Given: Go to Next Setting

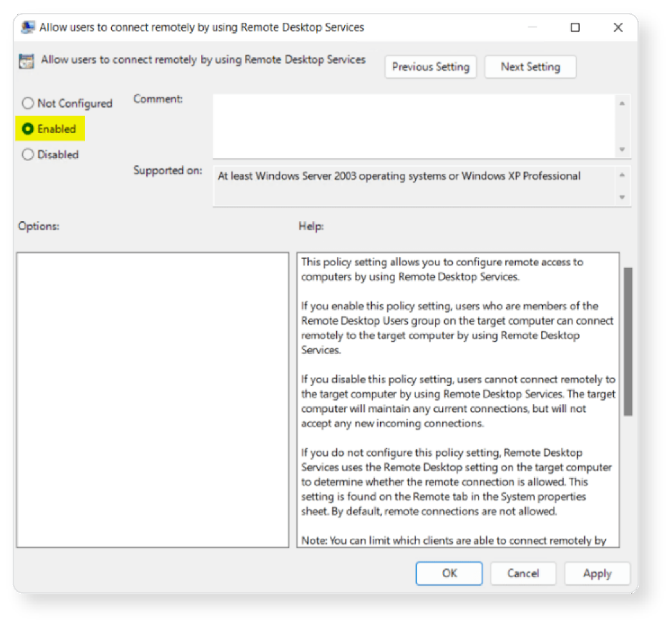Looking at the screenshot, I should [530, 67].
